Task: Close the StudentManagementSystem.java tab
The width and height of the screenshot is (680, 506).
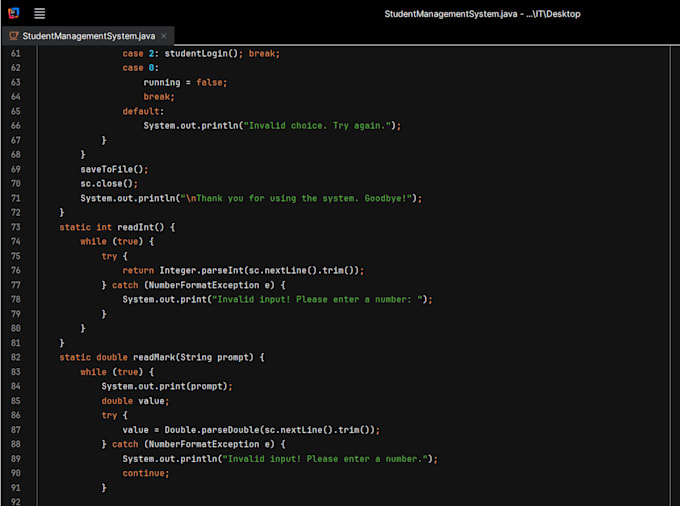Action: point(163,36)
